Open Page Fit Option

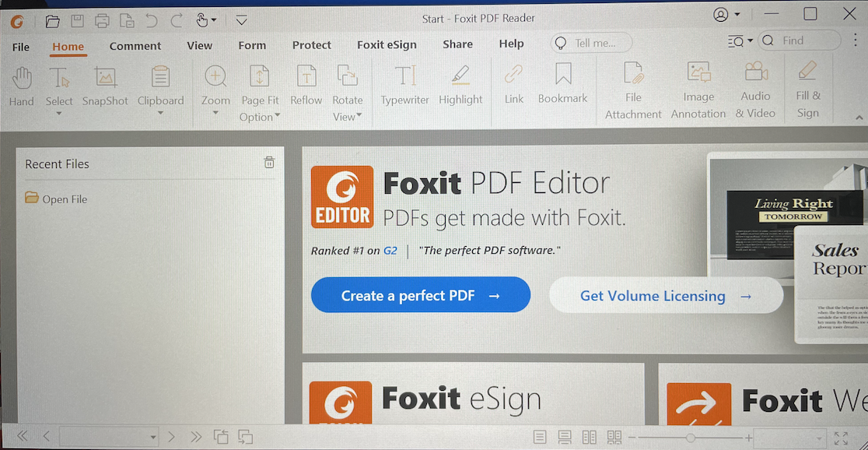(x=260, y=93)
